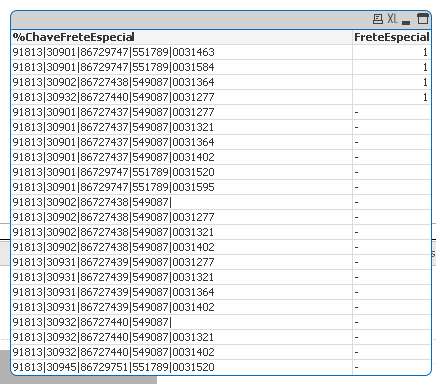
Task: Minimize the table object
Action: pos(406,22)
